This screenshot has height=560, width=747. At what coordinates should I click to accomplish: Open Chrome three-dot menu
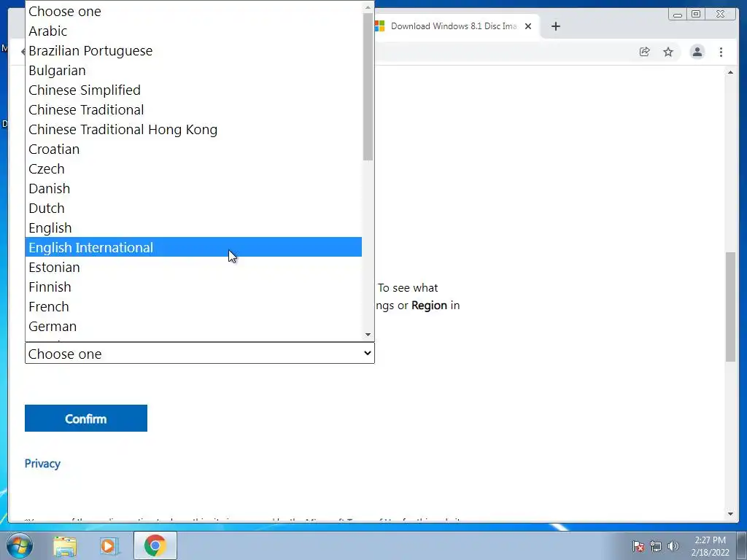pyautogui.click(x=721, y=52)
